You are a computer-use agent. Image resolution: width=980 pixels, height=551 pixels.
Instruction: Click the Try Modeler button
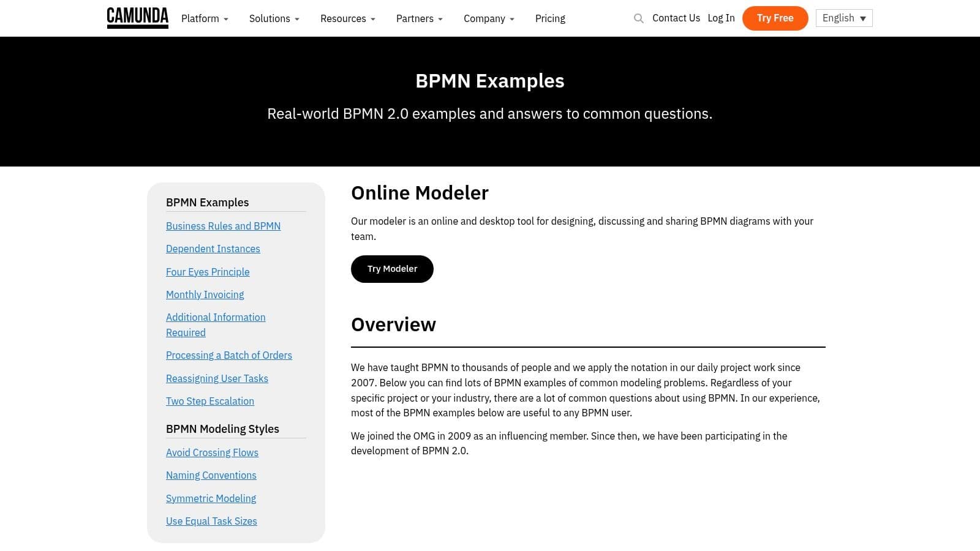(x=392, y=269)
